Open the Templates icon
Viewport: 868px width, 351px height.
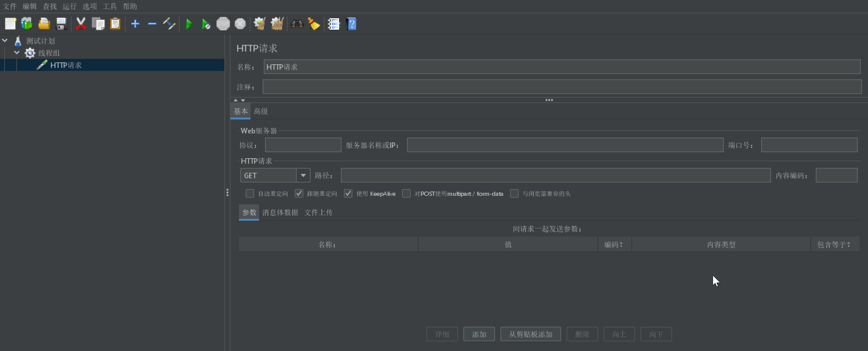[x=27, y=24]
